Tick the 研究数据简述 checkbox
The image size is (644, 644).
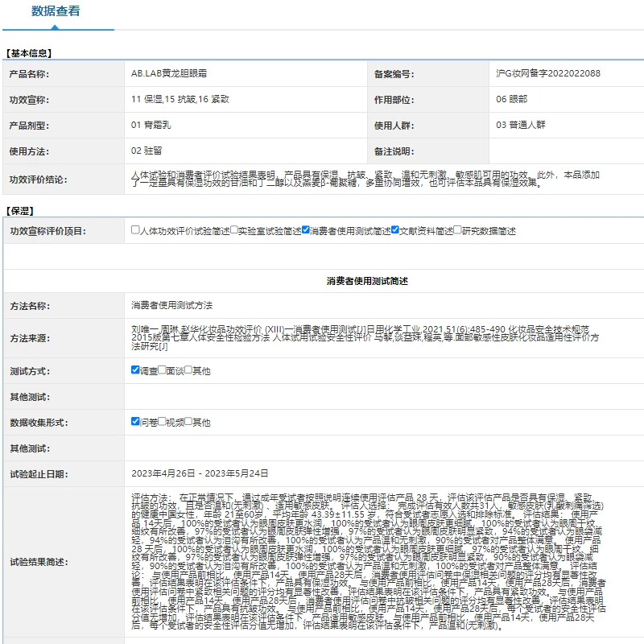pos(458,230)
